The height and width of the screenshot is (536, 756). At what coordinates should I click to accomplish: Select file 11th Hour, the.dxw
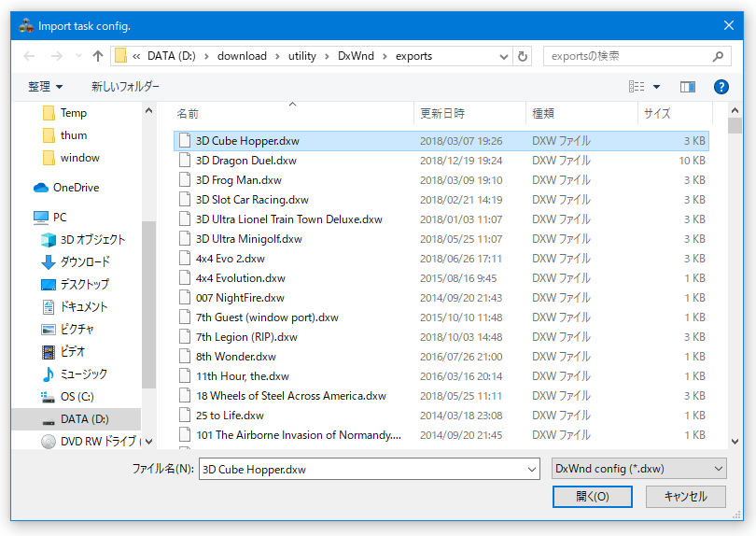pos(441,376)
